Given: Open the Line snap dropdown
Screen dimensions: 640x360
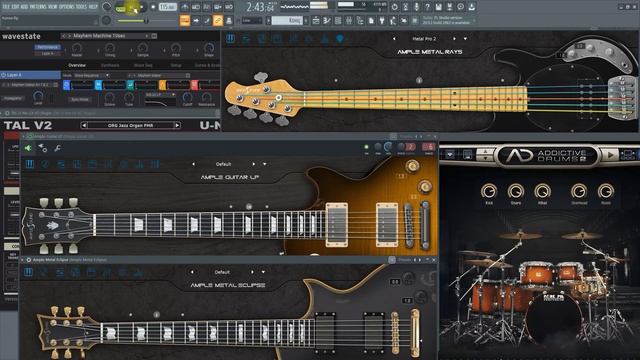Looking at the screenshot, I should pos(252,20).
